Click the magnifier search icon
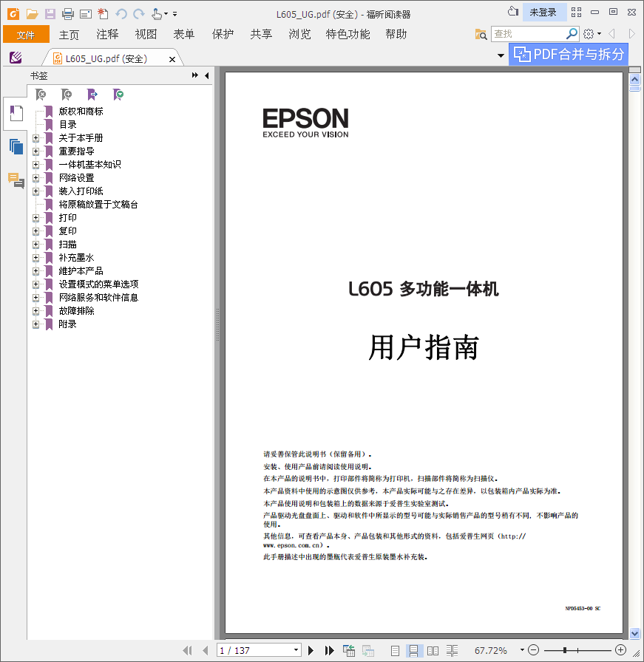Image resolution: width=644 pixels, height=662 pixels. [572, 33]
